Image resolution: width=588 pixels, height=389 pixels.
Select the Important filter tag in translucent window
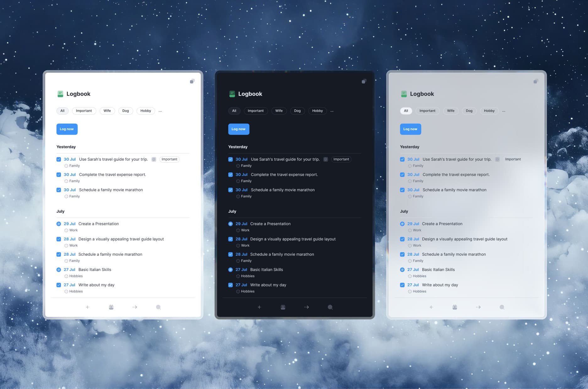(427, 111)
